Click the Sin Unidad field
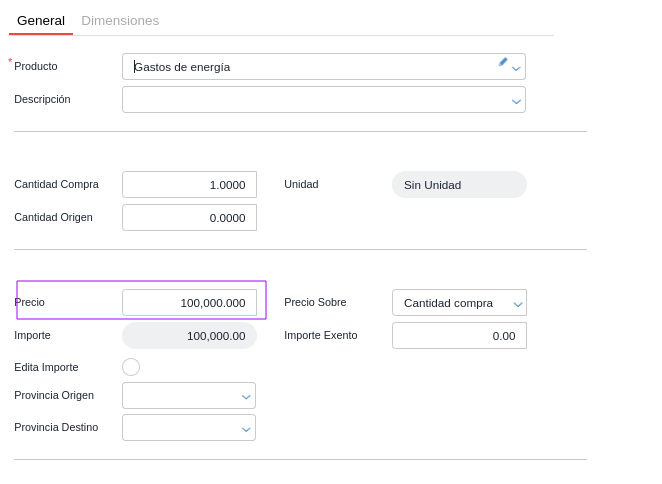This screenshot has height=484, width=662. 459,185
